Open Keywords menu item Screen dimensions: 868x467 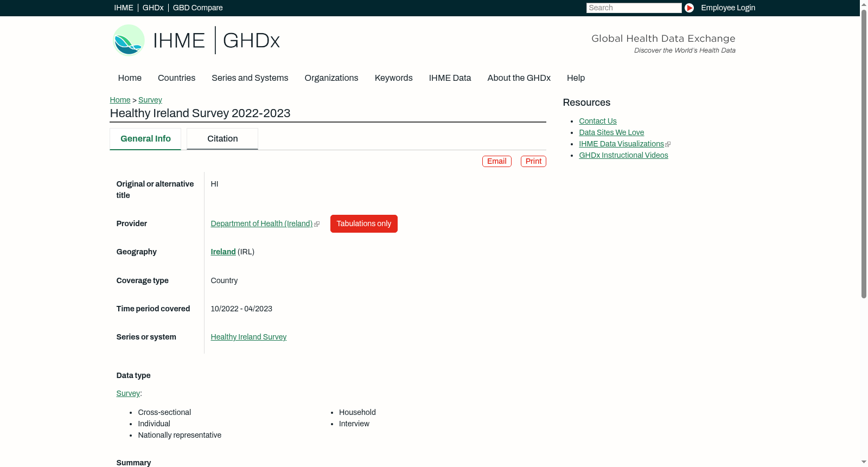(x=394, y=78)
